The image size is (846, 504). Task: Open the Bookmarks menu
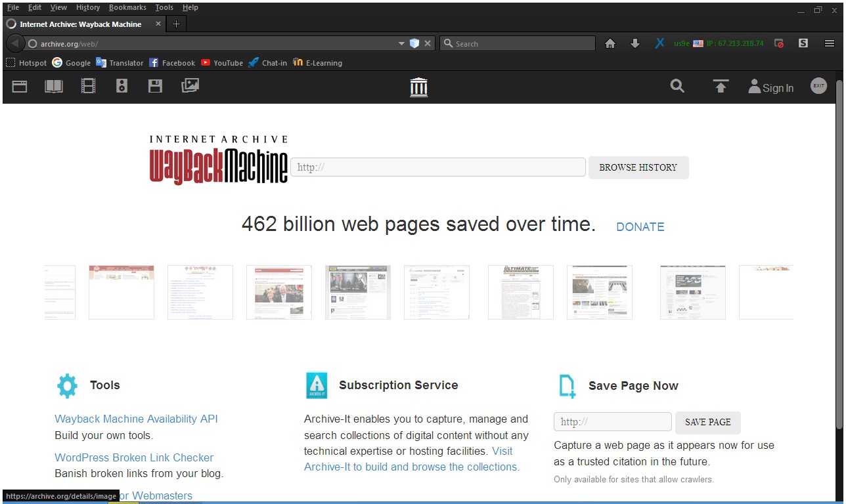click(x=127, y=7)
